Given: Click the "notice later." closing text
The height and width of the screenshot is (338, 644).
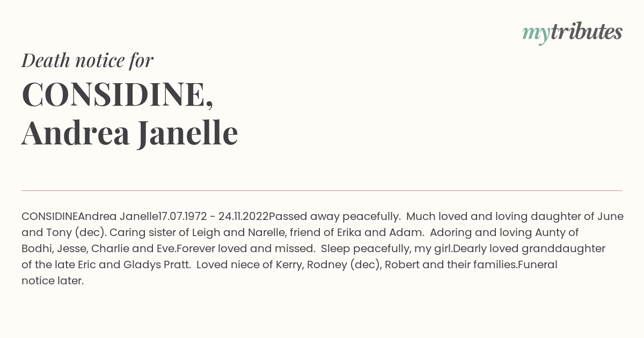Looking at the screenshot, I should coord(53,281).
